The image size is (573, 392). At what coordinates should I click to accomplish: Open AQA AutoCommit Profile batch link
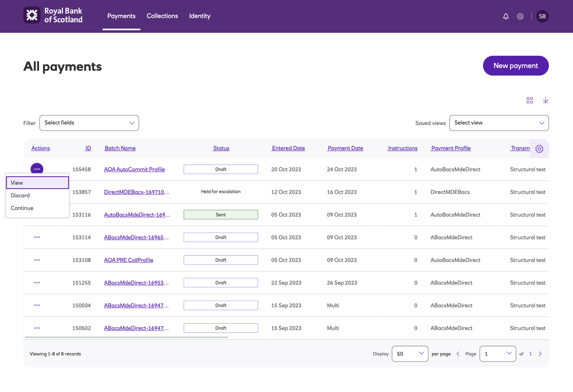(x=134, y=169)
